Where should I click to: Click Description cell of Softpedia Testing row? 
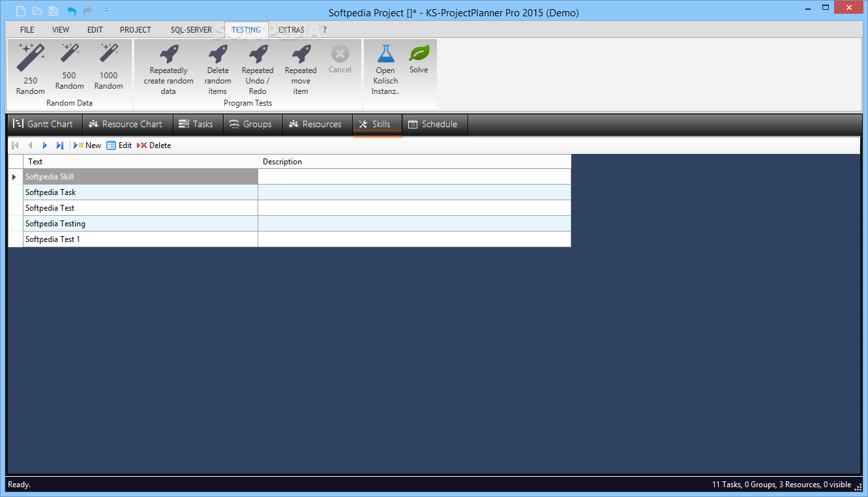[414, 224]
